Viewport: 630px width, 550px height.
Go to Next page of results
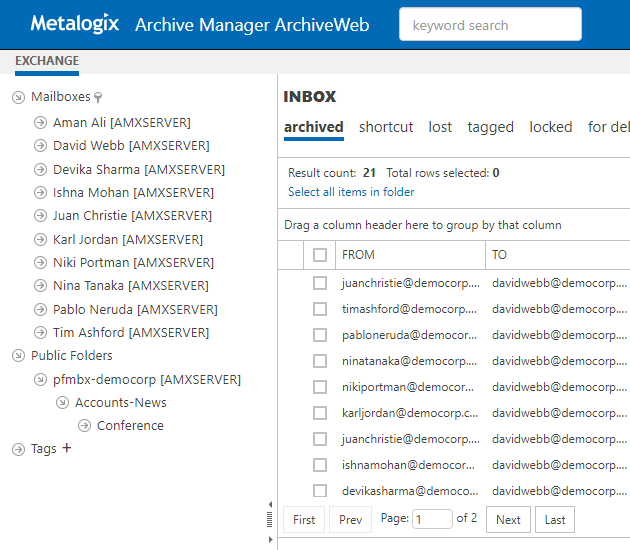pos(508,520)
